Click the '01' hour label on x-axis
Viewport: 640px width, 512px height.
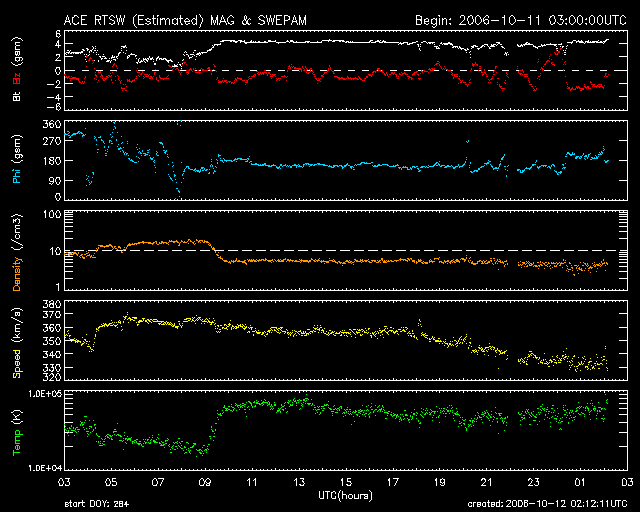pyautogui.click(x=580, y=482)
